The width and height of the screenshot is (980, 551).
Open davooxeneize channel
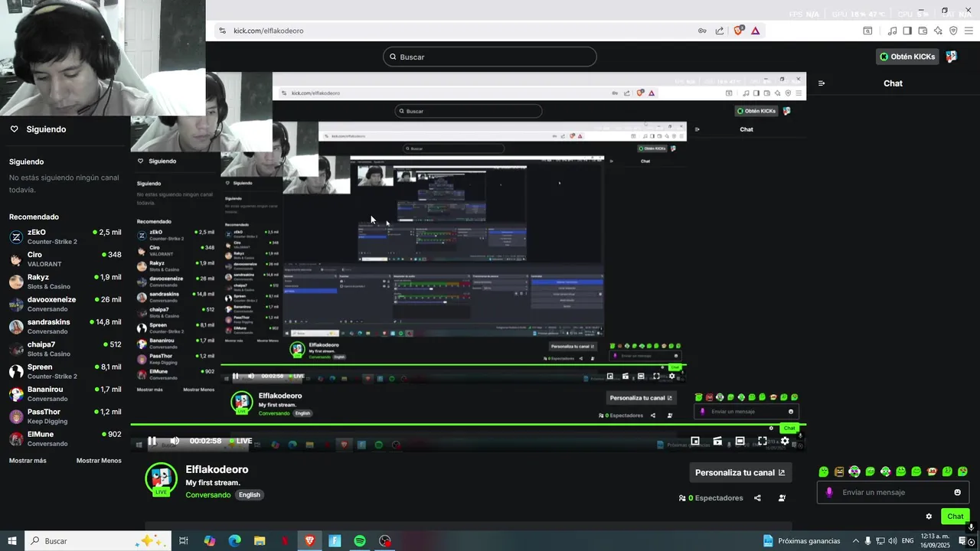[65, 304]
